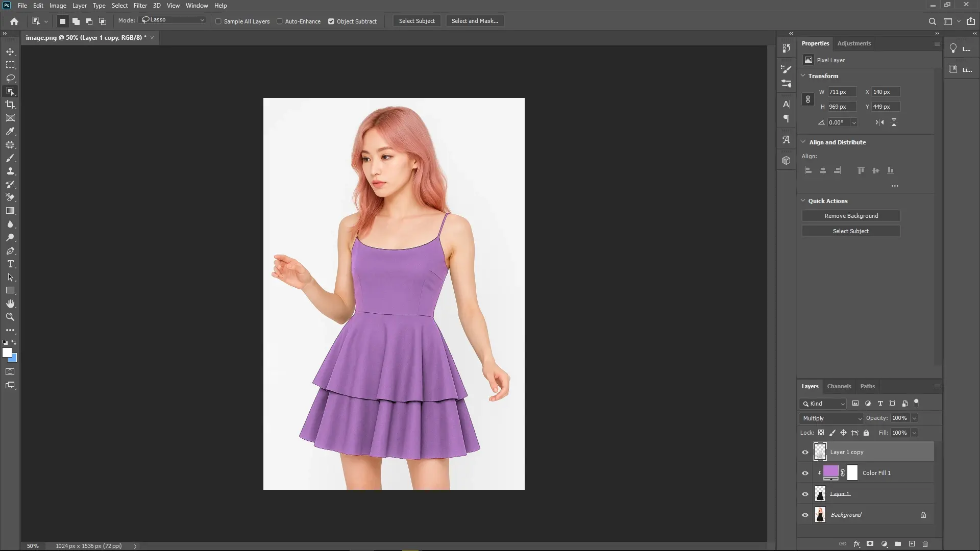Switch to the Channels tab
This screenshot has height=551, width=980.
[839, 386]
